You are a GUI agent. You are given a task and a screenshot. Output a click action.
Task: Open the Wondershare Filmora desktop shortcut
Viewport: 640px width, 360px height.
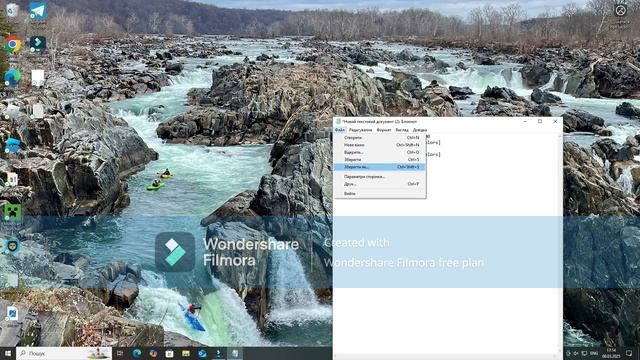pyautogui.click(x=38, y=43)
